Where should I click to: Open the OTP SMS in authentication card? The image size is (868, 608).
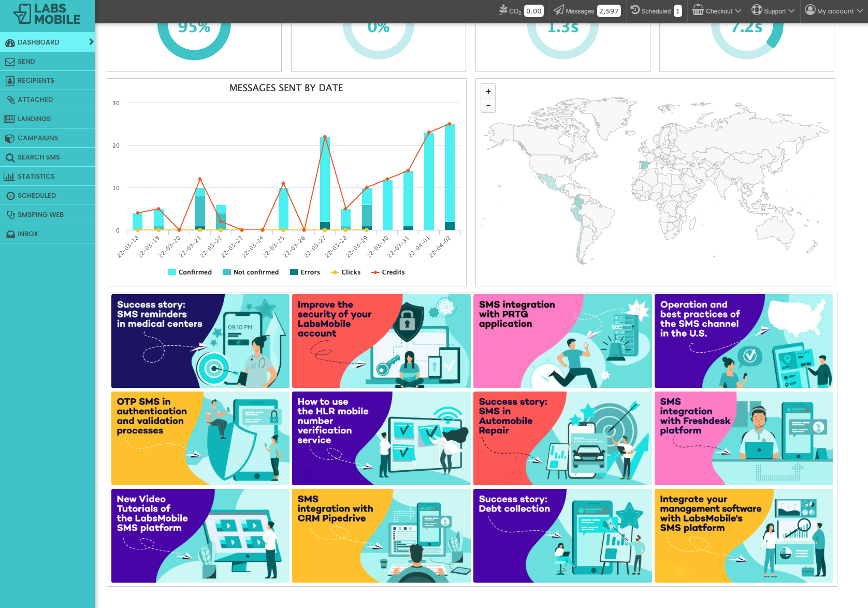click(x=200, y=438)
